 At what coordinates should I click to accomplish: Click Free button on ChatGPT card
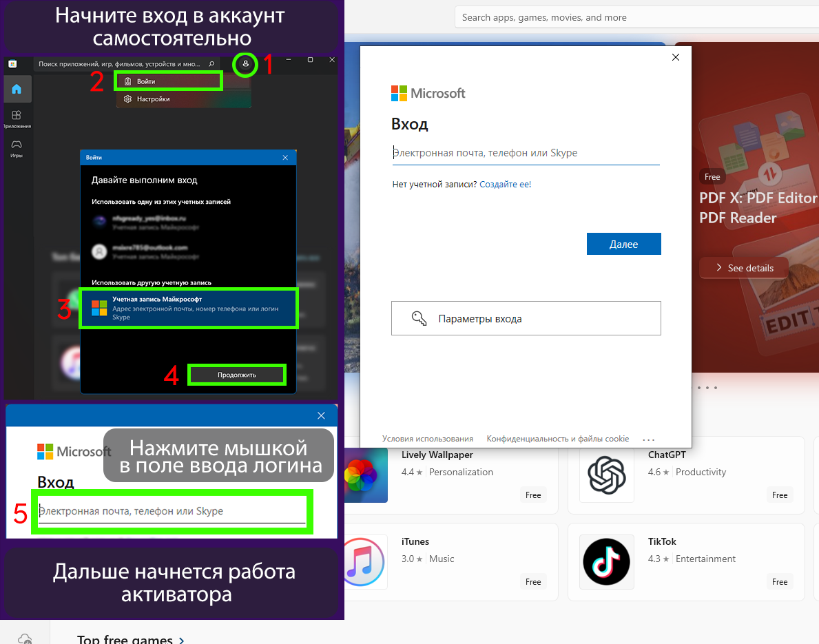779,495
